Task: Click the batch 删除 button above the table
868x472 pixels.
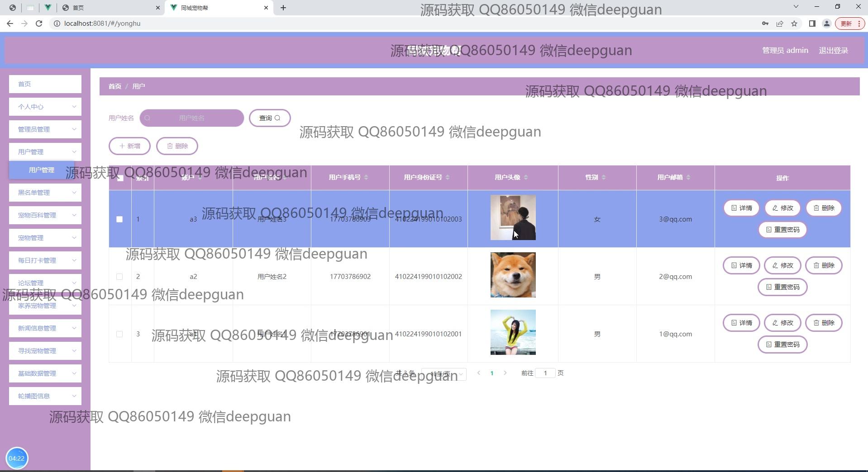Action: coord(177,146)
